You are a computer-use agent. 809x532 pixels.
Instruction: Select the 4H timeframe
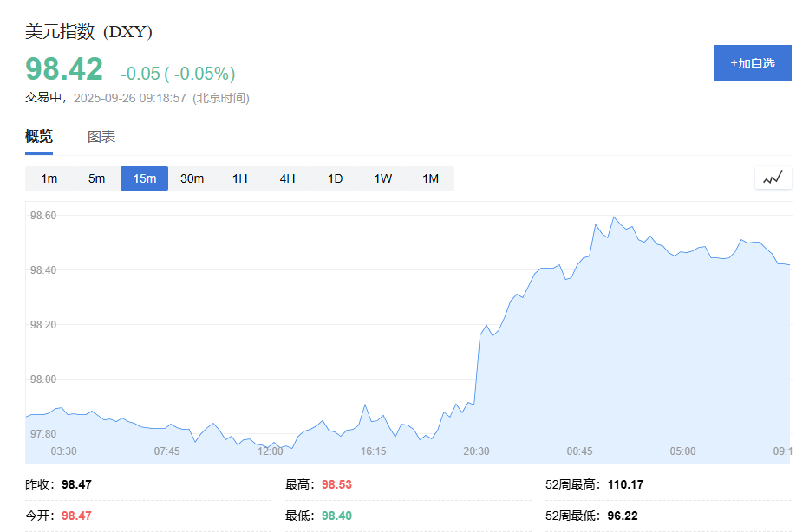pyautogui.click(x=287, y=178)
